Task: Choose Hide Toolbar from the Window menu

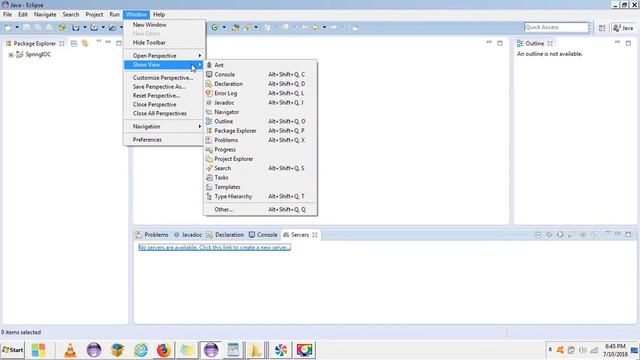Action: pyautogui.click(x=163, y=42)
